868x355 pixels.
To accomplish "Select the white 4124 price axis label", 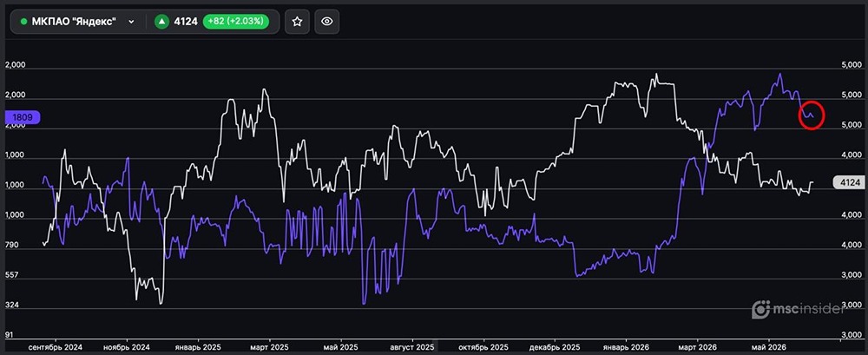I will pyautogui.click(x=849, y=182).
